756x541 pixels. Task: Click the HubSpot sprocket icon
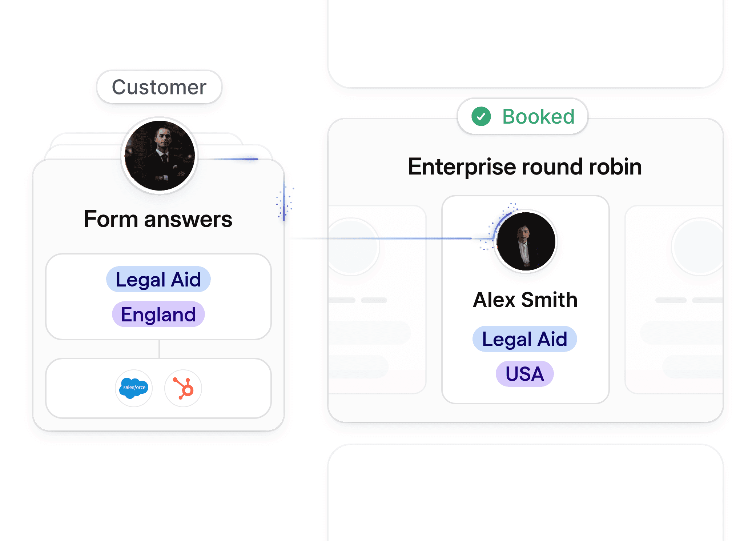click(x=183, y=388)
